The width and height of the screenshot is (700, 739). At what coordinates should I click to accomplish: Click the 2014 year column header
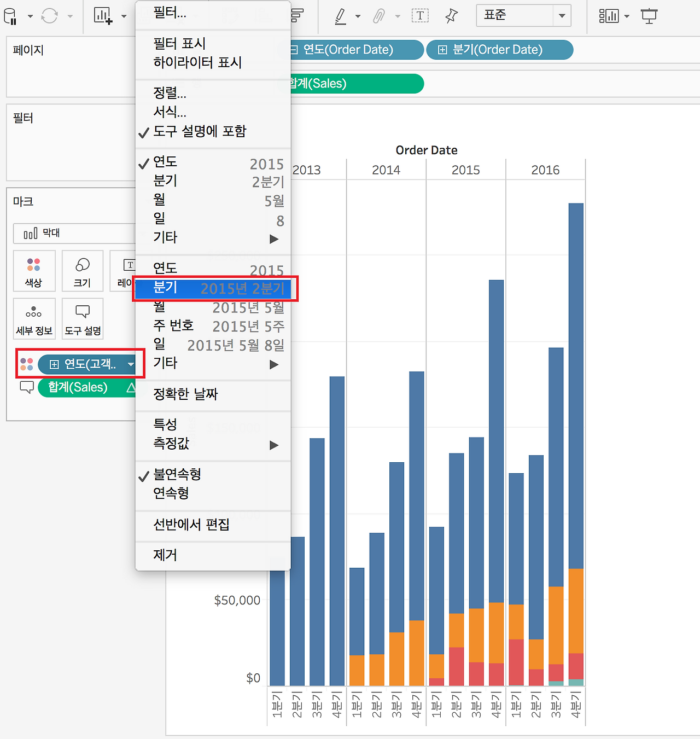point(386,170)
